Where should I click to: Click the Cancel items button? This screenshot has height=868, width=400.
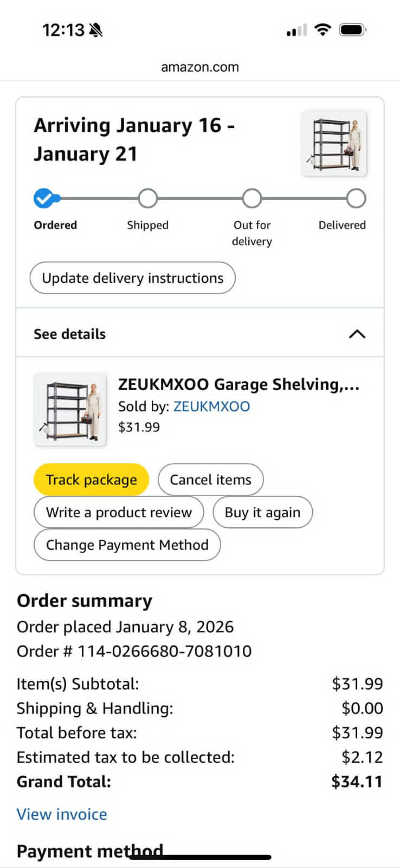[x=210, y=480]
